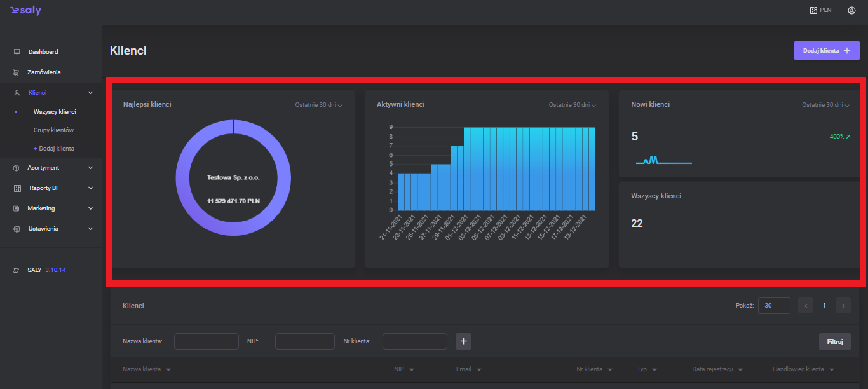Image resolution: width=868 pixels, height=389 pixels.
Task: Click the plus icon to add filter
Action: point(464,341)
